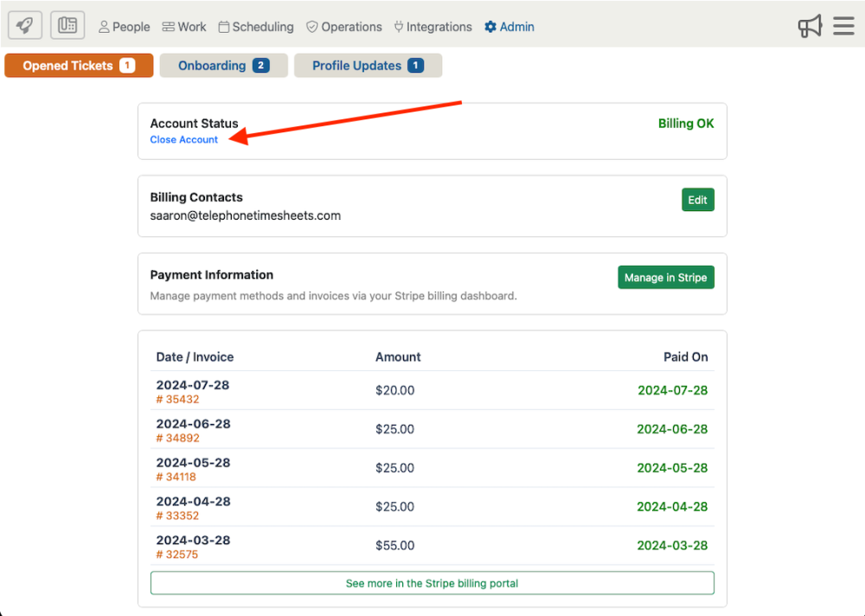Screen dimensions: 865x616
Task: Click the Close Account link
Action: 184,140
